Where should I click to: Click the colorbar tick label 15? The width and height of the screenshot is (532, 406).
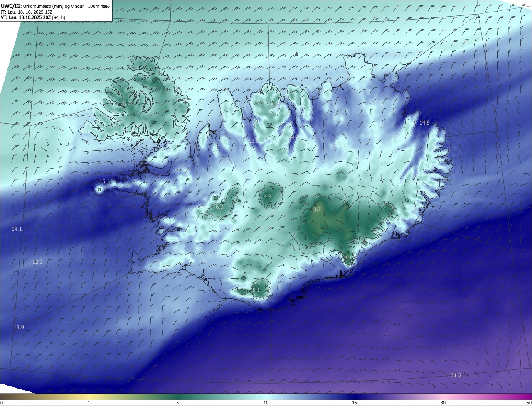point(355,403)
